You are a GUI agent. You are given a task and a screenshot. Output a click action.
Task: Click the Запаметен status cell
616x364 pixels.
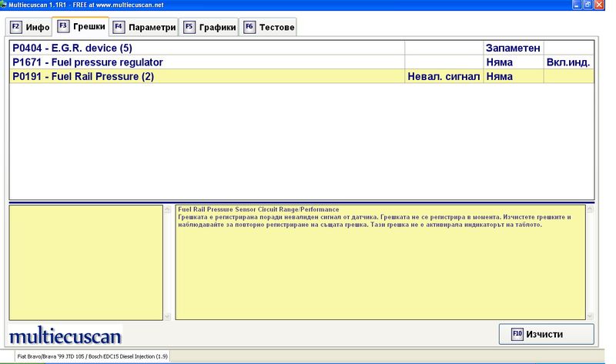513,48
